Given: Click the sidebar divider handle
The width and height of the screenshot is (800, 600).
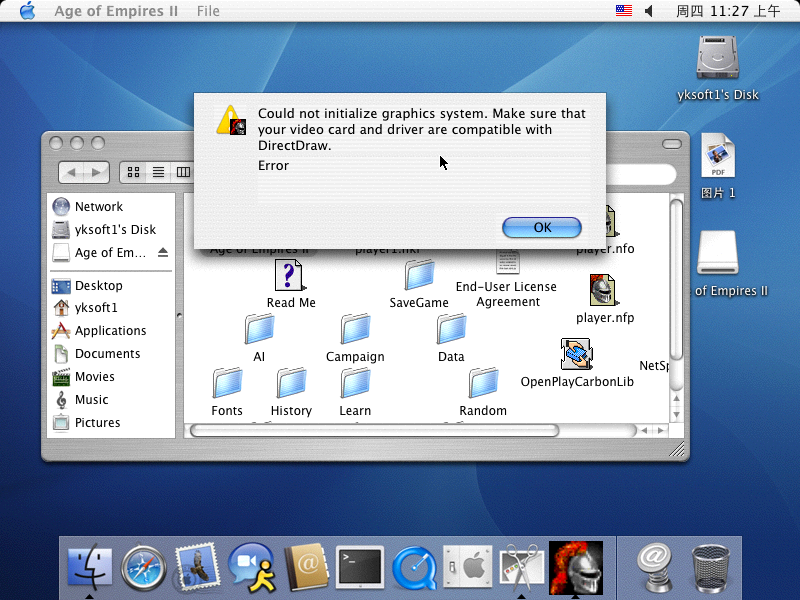Looking at the screenshot, I should coord(179,315).
